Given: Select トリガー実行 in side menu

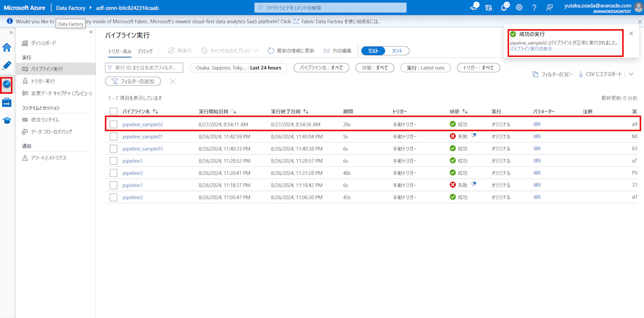Looking at the screenshot, I should coord(38,81).
